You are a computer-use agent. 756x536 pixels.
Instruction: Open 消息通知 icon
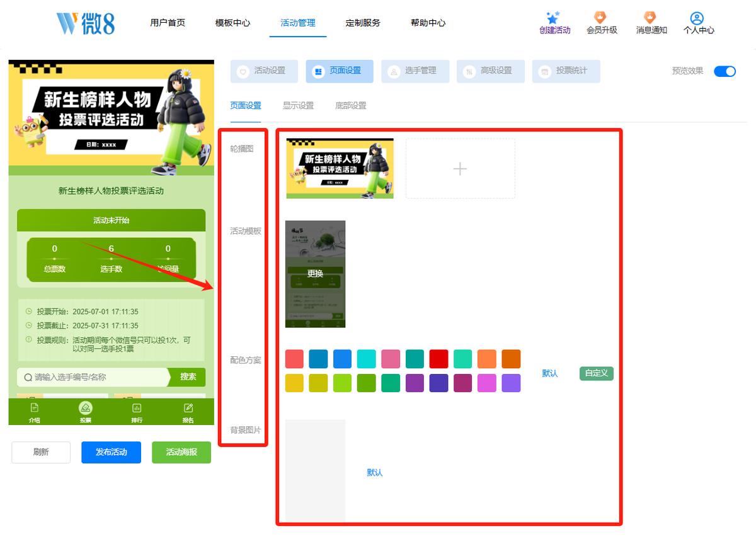[x=650, y=18]
